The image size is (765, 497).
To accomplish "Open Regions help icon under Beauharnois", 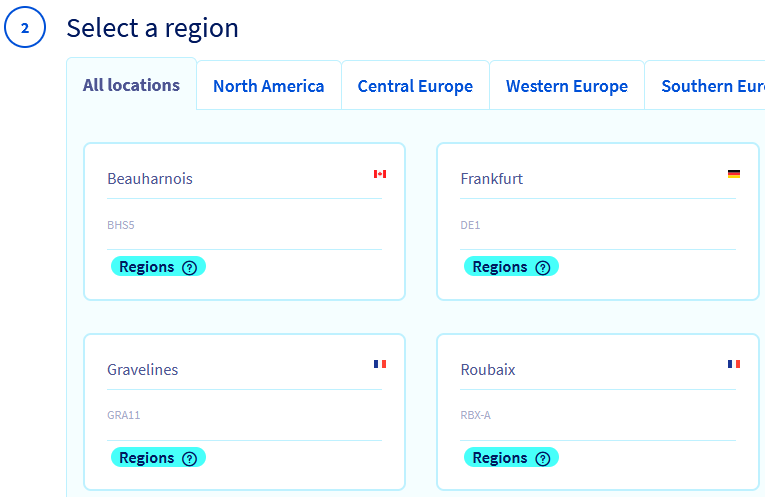I will [189, 268].
